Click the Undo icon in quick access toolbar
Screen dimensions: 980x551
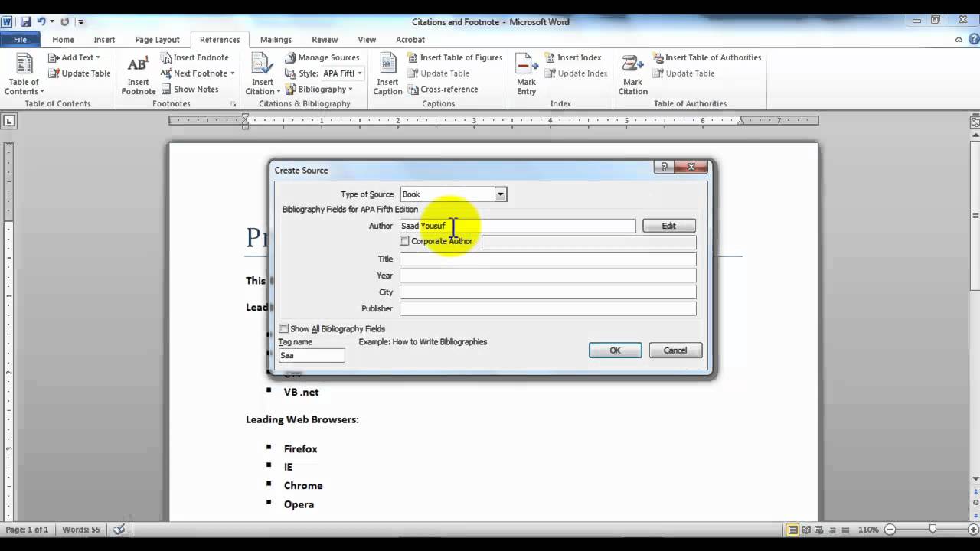point(41,22)
